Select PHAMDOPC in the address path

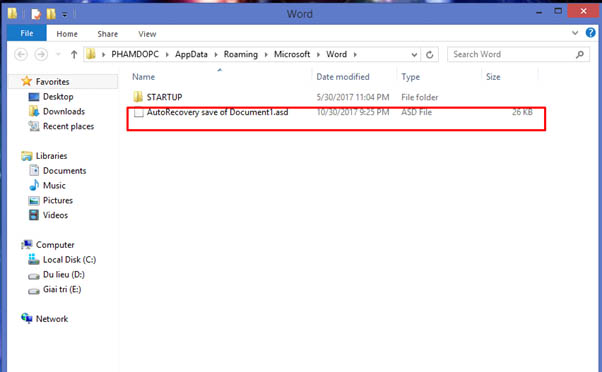pyautogui.click(x=135, y=54)
